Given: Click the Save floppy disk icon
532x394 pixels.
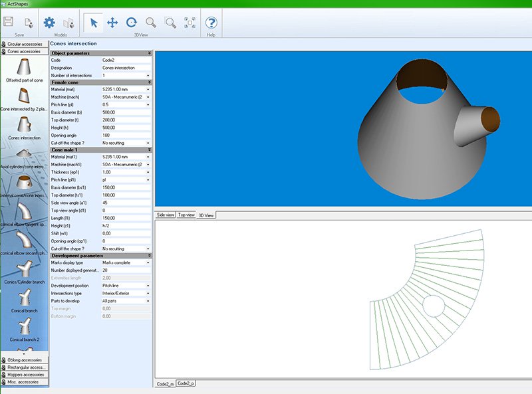Looking at the screenshot, I should [x=9, y=22].
